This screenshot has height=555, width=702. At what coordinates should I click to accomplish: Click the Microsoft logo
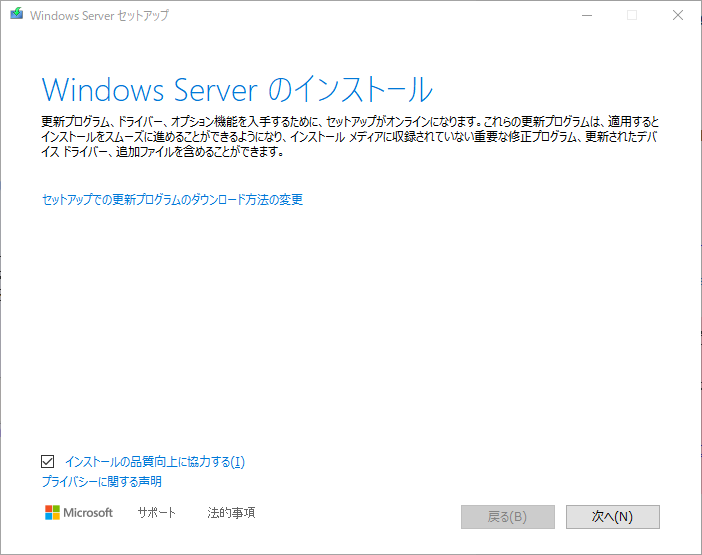79,512
